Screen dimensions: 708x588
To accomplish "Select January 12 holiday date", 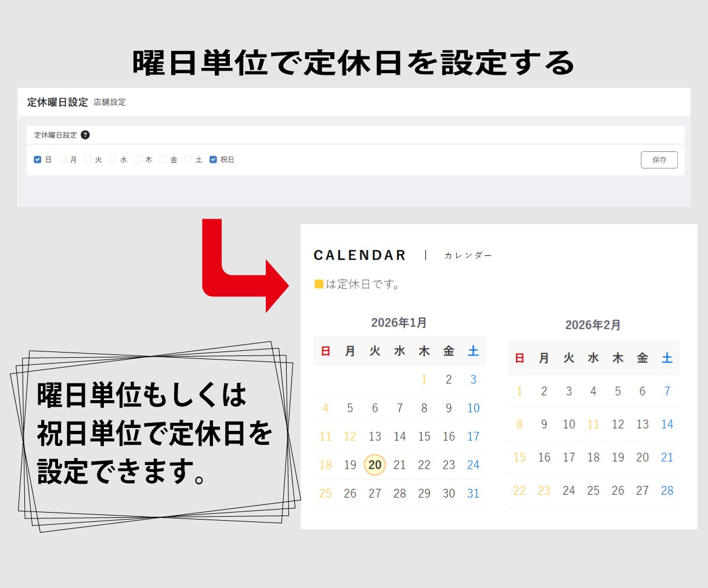I will pos(350,437).
